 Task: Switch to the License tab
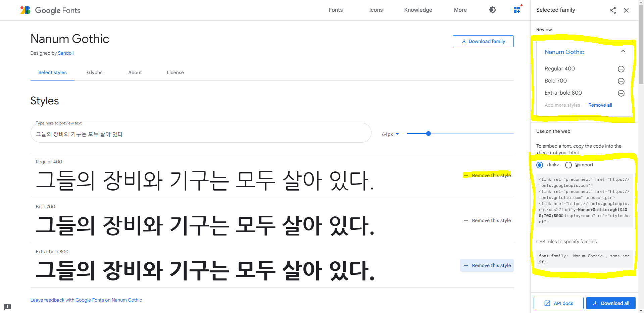(x=175, y=72)
